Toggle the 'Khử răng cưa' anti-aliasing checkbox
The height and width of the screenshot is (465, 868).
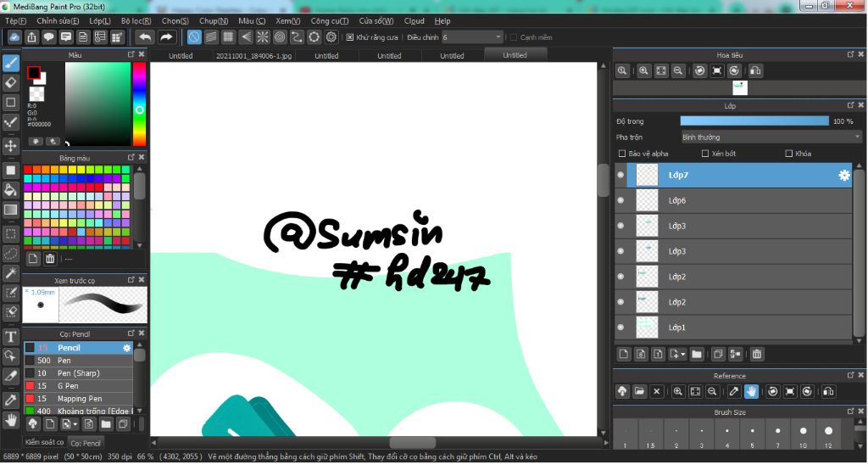[350, 37]
